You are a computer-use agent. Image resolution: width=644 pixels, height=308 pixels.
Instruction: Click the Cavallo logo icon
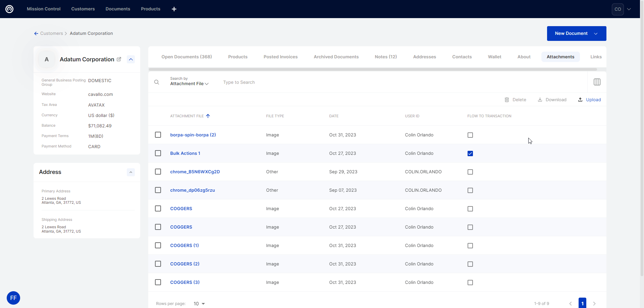coord(9,9)
